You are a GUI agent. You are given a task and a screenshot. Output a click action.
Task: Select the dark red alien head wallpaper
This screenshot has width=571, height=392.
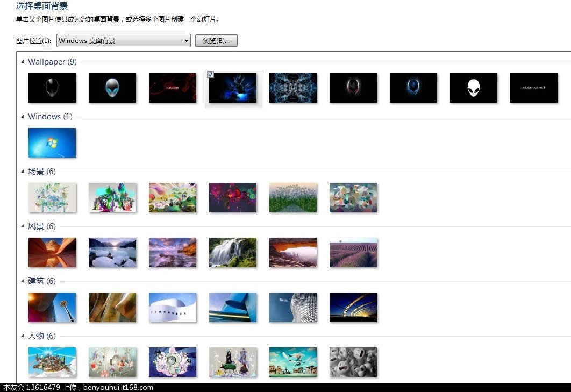(x=353, y=88)
